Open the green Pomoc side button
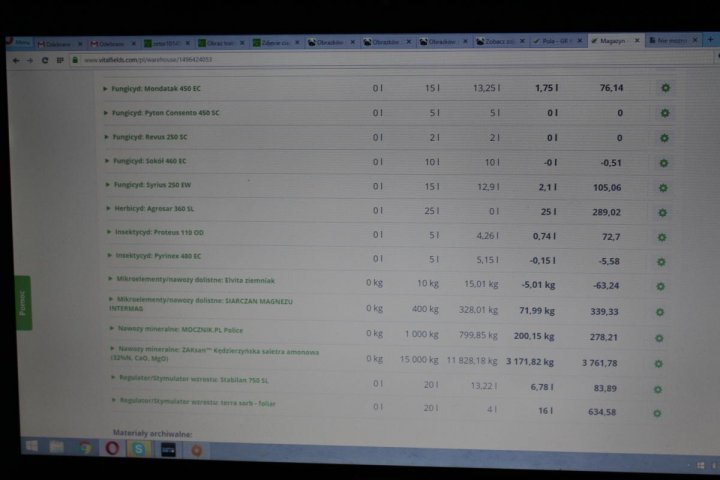Screen dimensions: 720x480 click(x=23, y=302)
